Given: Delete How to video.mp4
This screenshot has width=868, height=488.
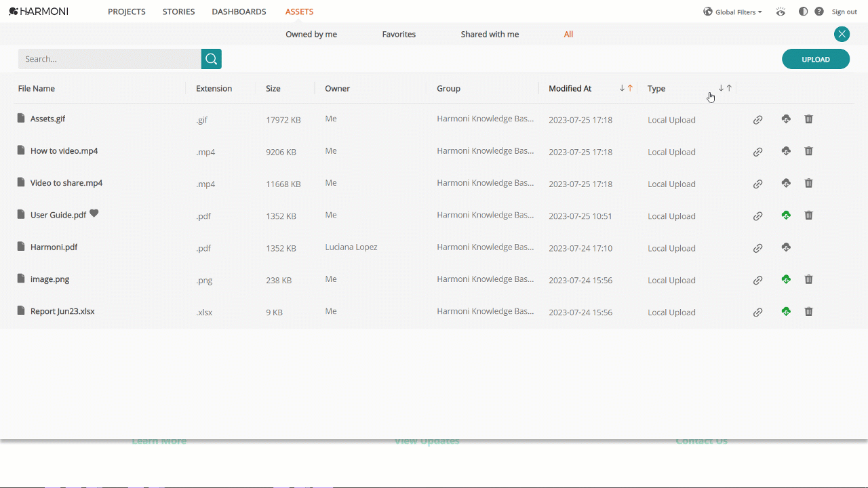Looking at the screenshot, I should 808,151.
